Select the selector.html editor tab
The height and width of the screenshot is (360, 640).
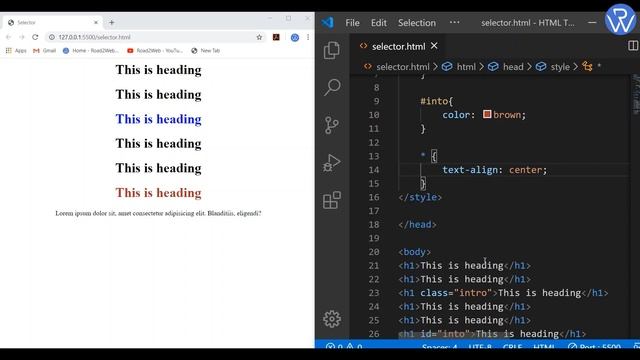click(398, 47)
